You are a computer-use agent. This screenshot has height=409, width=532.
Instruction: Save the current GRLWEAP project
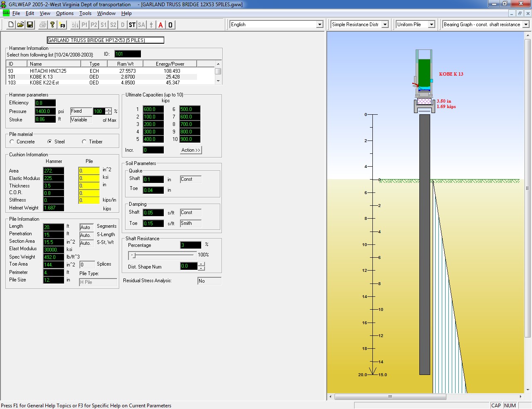pyautogui.click(x=30, y=25)
